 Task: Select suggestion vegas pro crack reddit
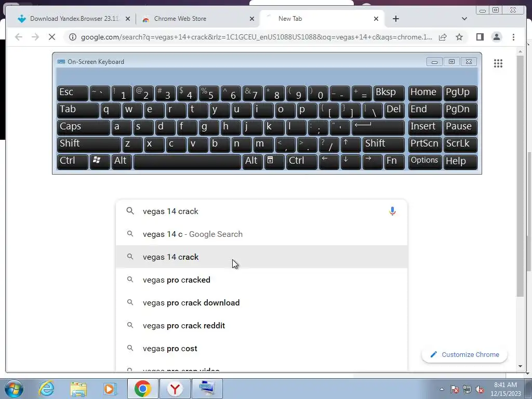point(261,325)
